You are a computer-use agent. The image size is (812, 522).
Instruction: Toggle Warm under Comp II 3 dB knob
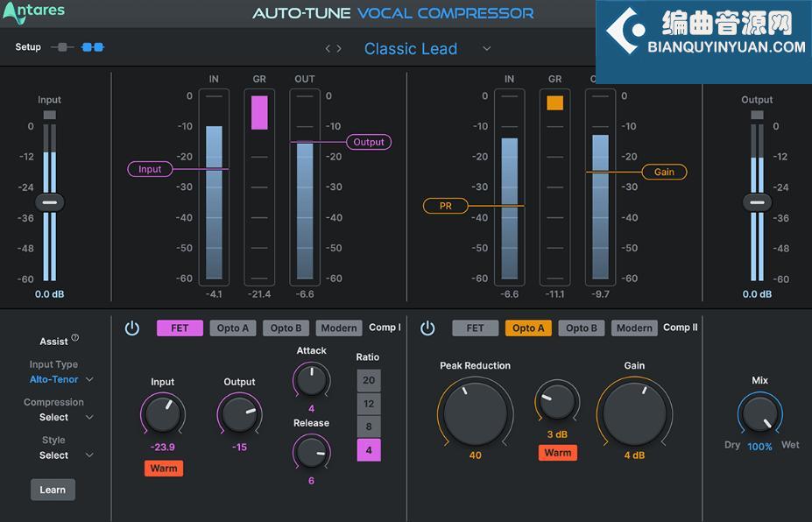click(x=558, y=453)
